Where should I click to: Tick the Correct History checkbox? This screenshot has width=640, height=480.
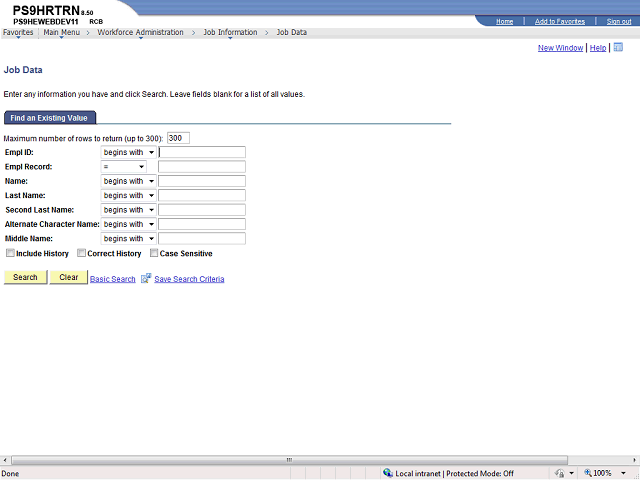click(82, 253)
